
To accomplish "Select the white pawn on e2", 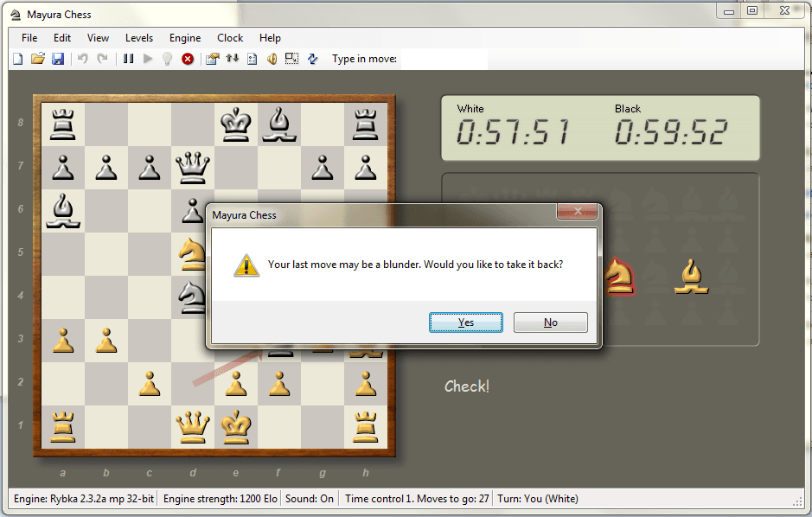I will pos(236,384).
